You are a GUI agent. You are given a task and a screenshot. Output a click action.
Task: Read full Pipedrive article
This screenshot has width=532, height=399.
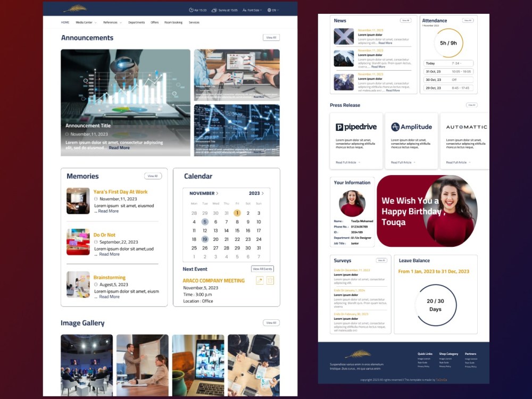348,162
